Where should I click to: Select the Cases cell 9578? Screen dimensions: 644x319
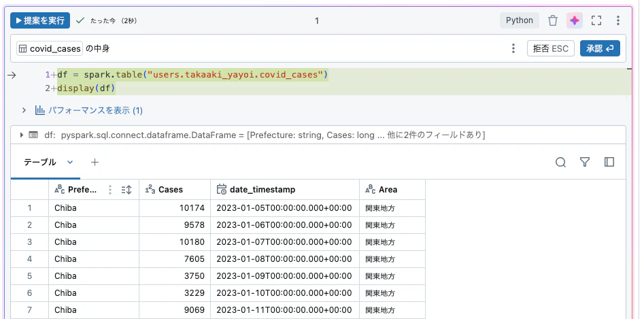click(x=175, y=225)
